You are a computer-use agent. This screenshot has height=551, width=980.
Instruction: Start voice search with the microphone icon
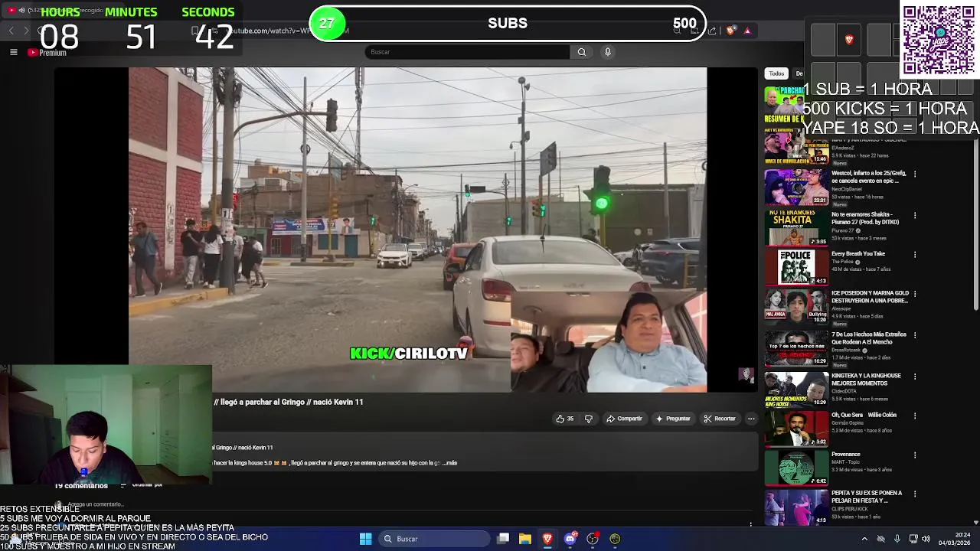[608, 52]
